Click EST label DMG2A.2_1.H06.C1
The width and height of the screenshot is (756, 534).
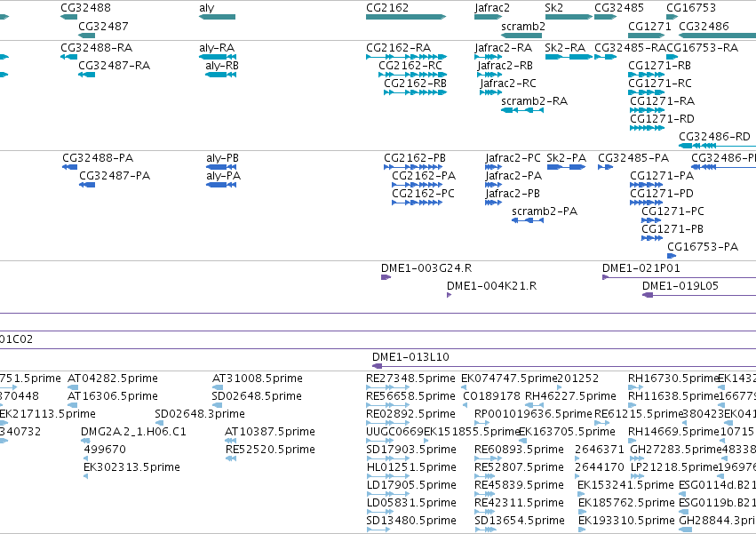point(133,432)
